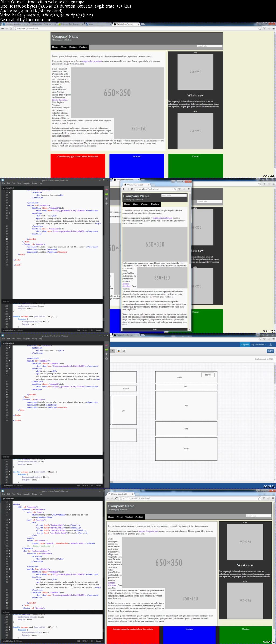Open Navigate menu in Brackets, 00:00:57 frame
The height and width of the screenshot is (644, 276).
point(26,183)
